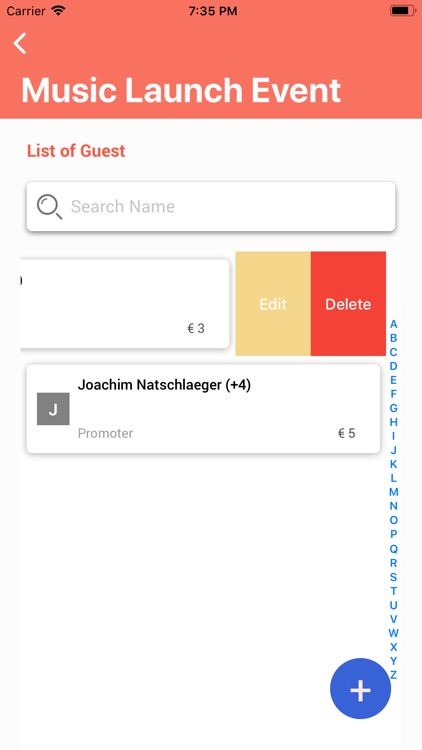The width and height of the screenshot is (422, 750).
Task: Tap the Wi-Fi status icon
Action: [x=58, y=11]
